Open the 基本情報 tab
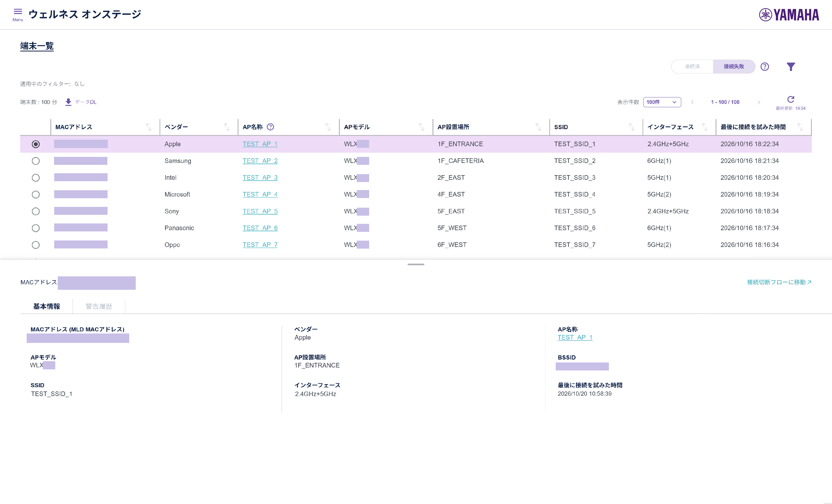832x504 pixels. tap(47, 307)
